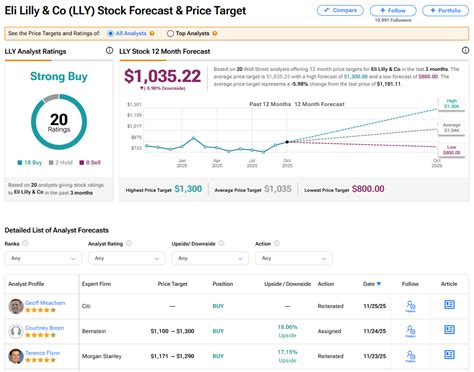Click the $1,171 → $1,290 price target
This screenshot has width=474, height=372.
coord(172,356)
